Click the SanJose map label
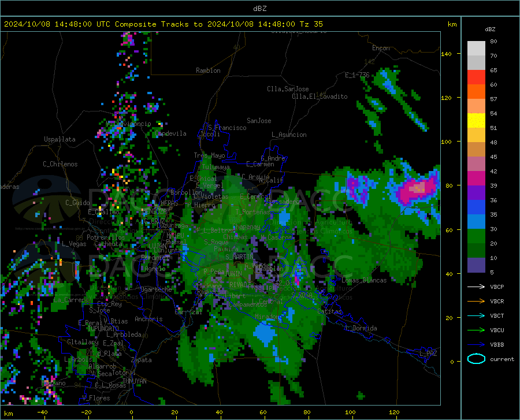Image resolution: width=520 pixels, height=420 pixels. [x=259, y=121]
